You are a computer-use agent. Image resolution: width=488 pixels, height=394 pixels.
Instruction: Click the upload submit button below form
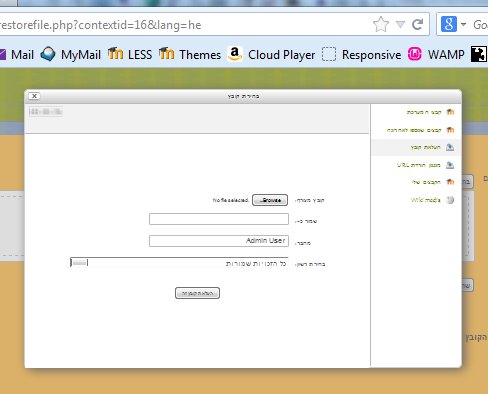coord(197,293)
